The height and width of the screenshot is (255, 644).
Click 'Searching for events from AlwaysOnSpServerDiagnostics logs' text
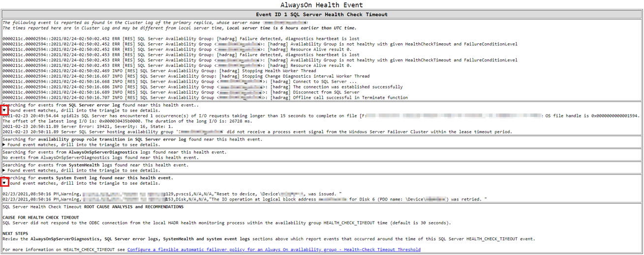115,152
